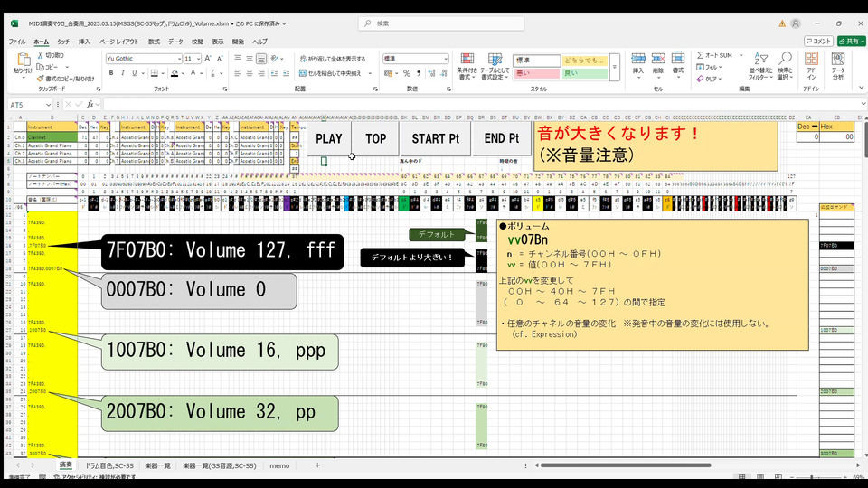This screenshot has height=488, width=868.
Task: Click the AutoSum sigma icon
Action: [x=700, y=55]
